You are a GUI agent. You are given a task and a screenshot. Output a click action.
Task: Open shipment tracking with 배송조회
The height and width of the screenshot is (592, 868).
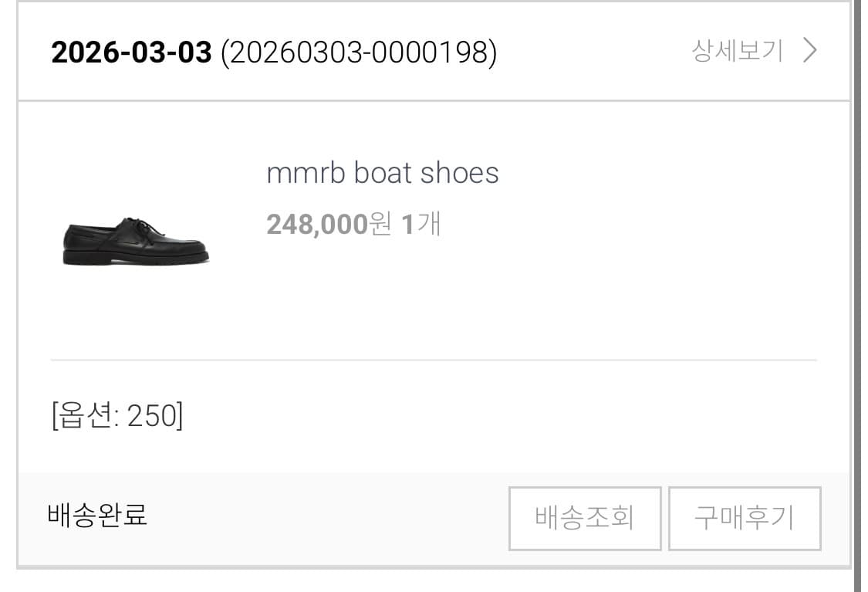tap(584, 519)
